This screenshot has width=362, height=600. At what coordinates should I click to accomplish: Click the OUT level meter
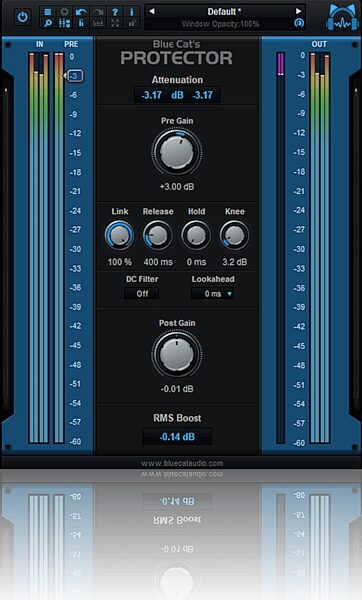tap(320, 248)
